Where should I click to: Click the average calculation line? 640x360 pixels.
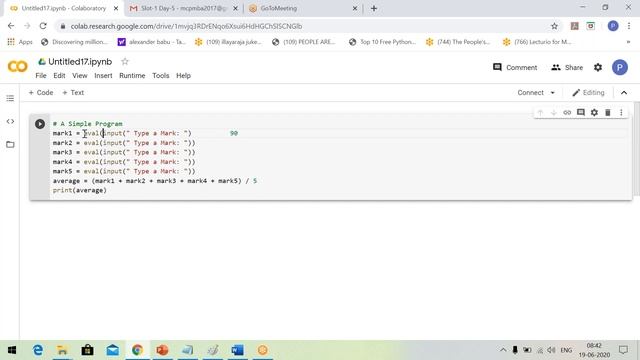click(x=155, y=181)
